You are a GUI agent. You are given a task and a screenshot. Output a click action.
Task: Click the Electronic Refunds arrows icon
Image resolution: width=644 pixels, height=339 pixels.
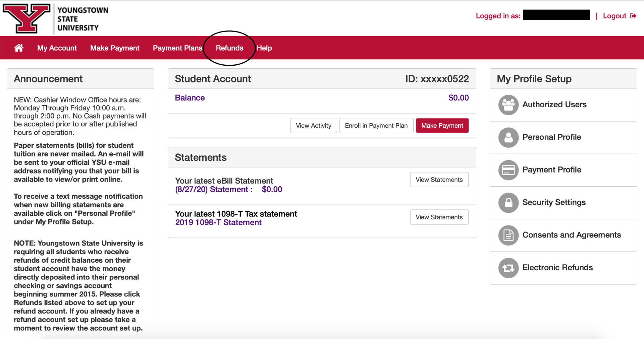[x=508, y=268]
